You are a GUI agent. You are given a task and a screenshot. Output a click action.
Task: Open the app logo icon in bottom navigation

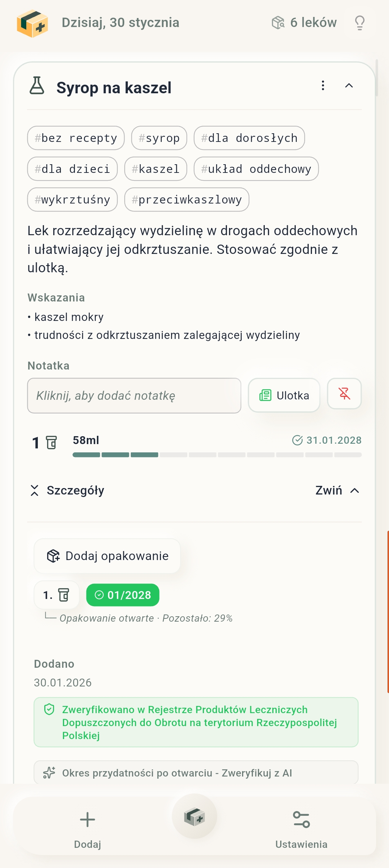(x=194, y=818)
